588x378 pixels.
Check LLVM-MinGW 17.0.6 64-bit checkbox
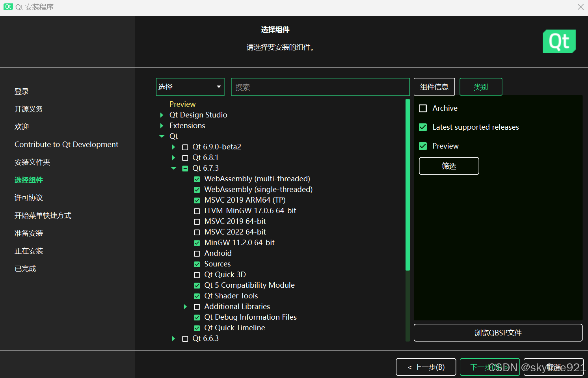197,211
